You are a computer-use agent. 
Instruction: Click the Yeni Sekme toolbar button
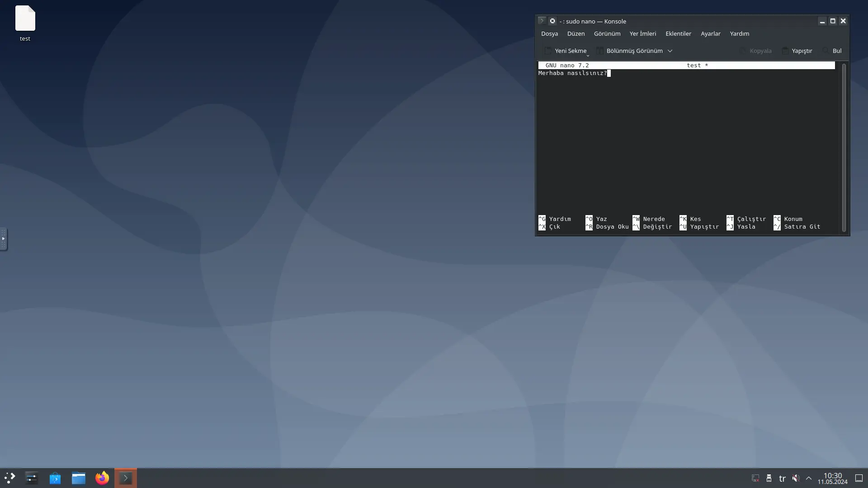pos(566,51)
